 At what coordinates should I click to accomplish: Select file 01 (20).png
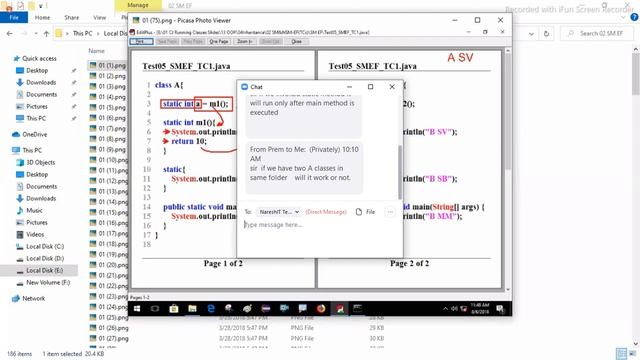click(x=109, y=265)
